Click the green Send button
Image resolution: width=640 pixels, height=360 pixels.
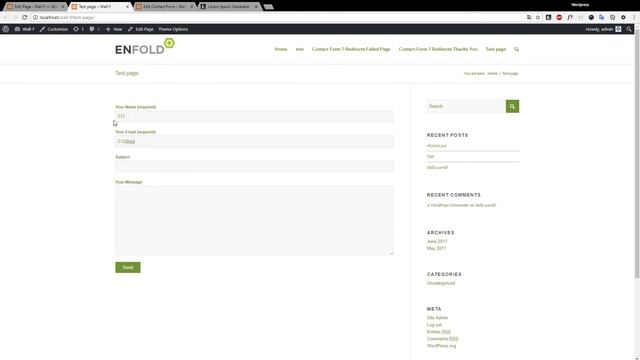[x=128, y=267]
